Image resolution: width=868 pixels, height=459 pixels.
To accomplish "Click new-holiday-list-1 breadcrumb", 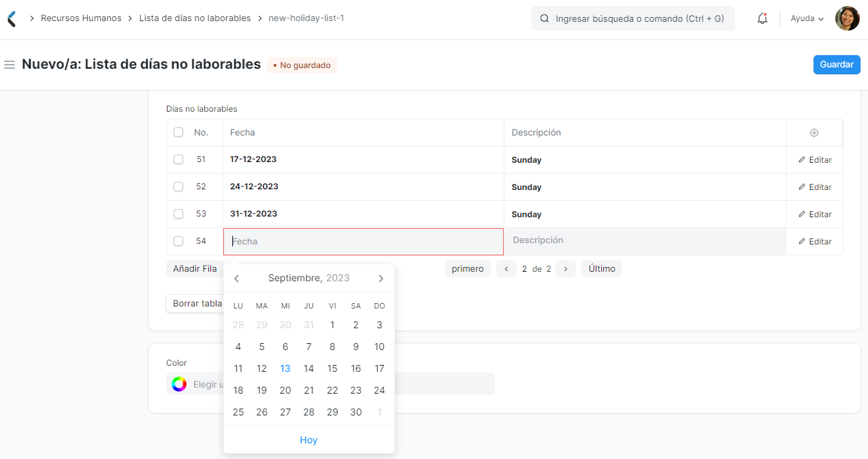I will click(x=306, y=18).
